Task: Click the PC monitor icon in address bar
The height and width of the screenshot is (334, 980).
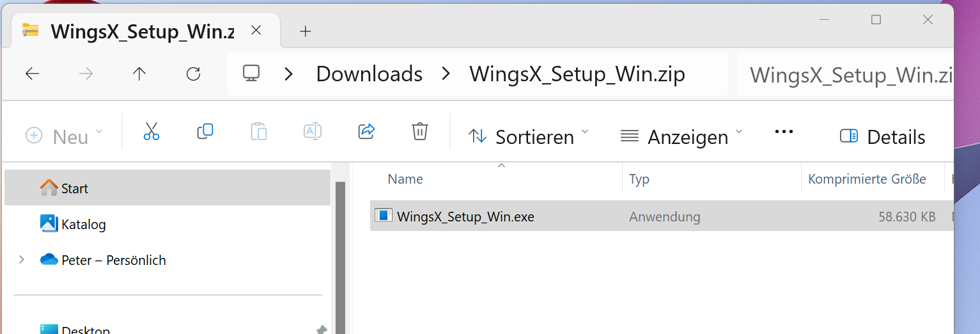Action: click(x=251, y=73)
